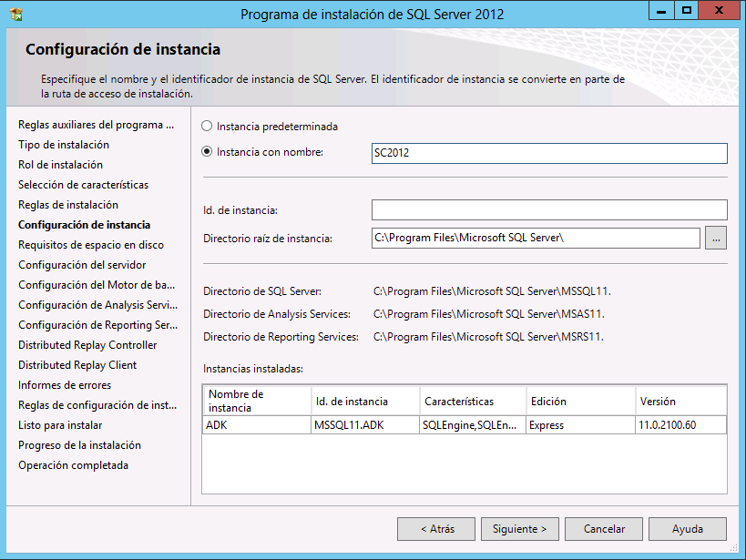The height and width of the screenshot is (560, 746).
Task: Click the empty Id. de instancia field
Action: [549, 209]
